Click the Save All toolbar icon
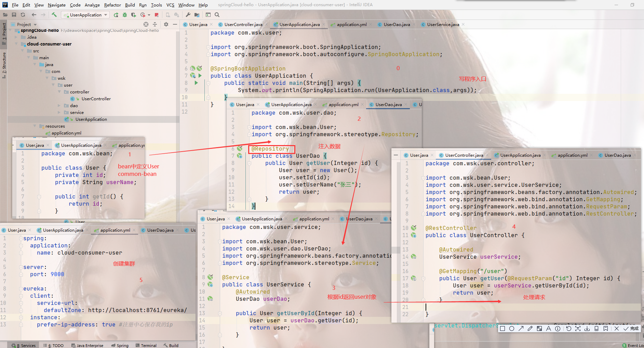Screen dimensions: 644x348 pyautogui.click(x=14, y=15)
